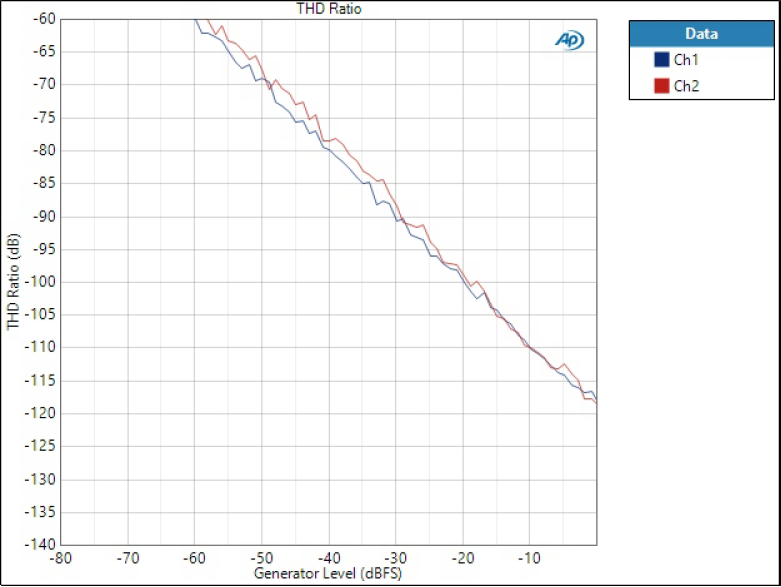This screenshot has height=587, width=781.
Task: Click the Ch2 red color swatch
Action: tap(661, 86)
